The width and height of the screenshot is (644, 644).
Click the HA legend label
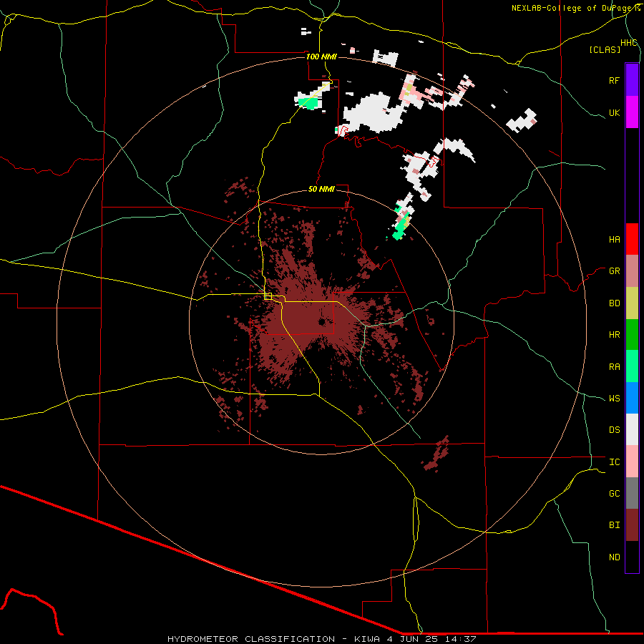(x=614, y=239)
